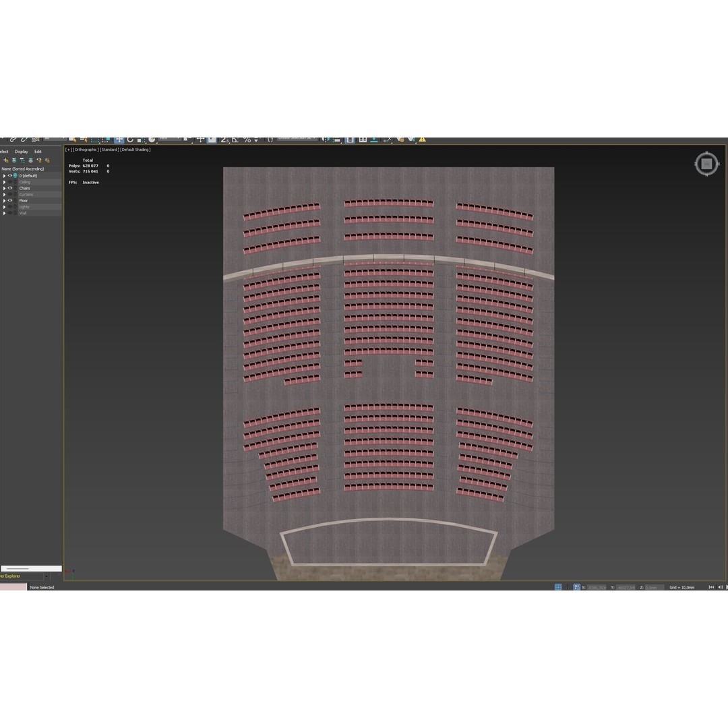Click the Select Children icon in explorer toolbar
This screenshot has height=728, width=728.
tap(22, 160)
